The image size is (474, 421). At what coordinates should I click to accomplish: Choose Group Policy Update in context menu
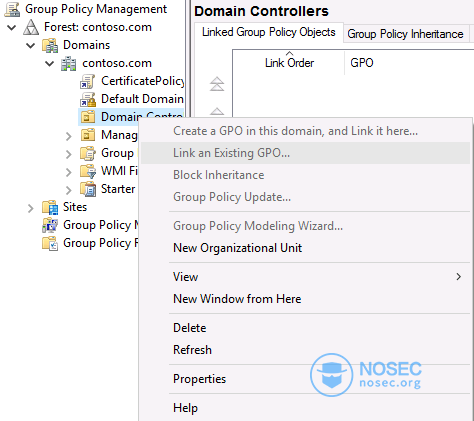point(305,197)
